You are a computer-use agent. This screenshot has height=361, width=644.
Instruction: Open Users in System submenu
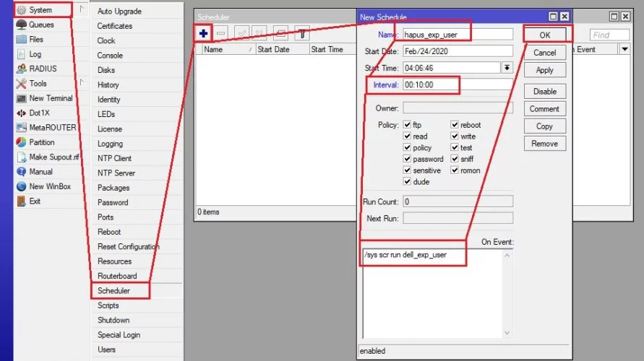click(106, 349)
